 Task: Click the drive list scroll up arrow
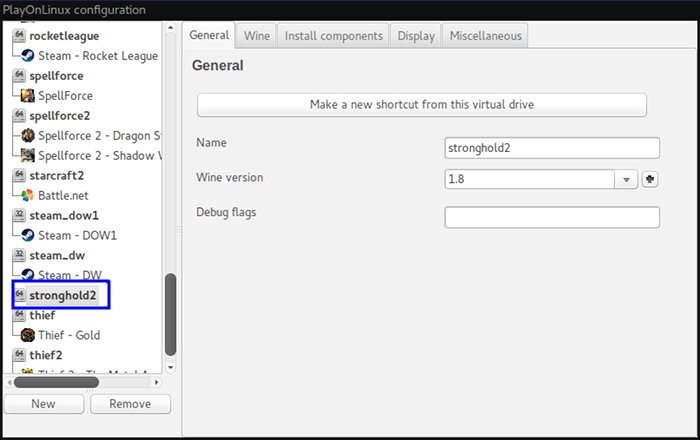(x=171, y=28)
